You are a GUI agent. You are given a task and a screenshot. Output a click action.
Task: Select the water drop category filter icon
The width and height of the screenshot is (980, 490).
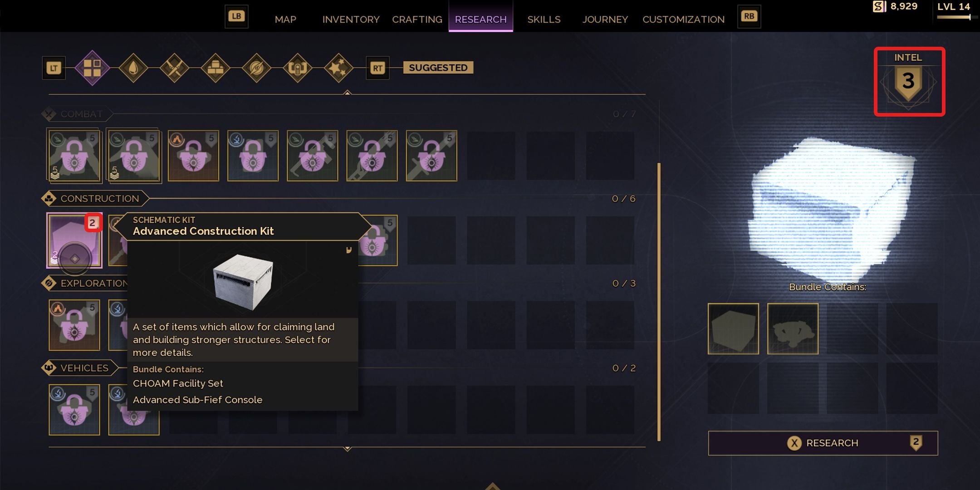point(133,68)
